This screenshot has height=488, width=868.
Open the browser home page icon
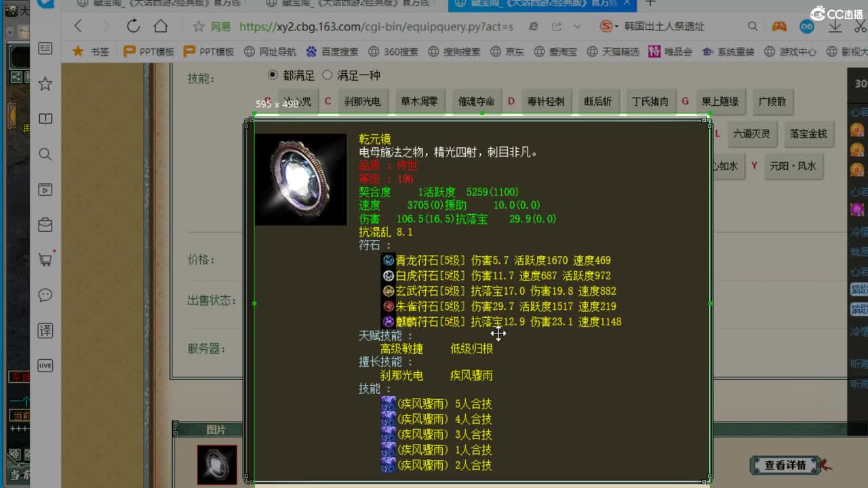click(161, 26)
